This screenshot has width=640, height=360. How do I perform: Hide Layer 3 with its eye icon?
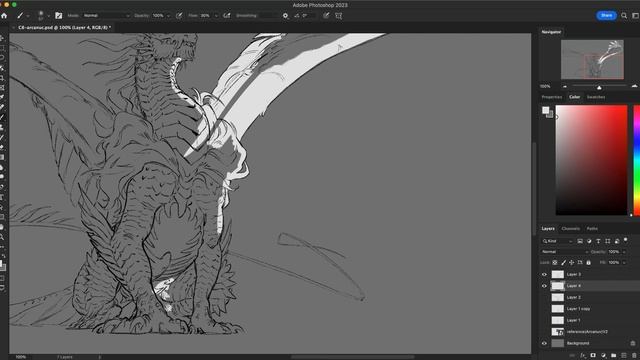pyautogui.click(x=544, y=274)
